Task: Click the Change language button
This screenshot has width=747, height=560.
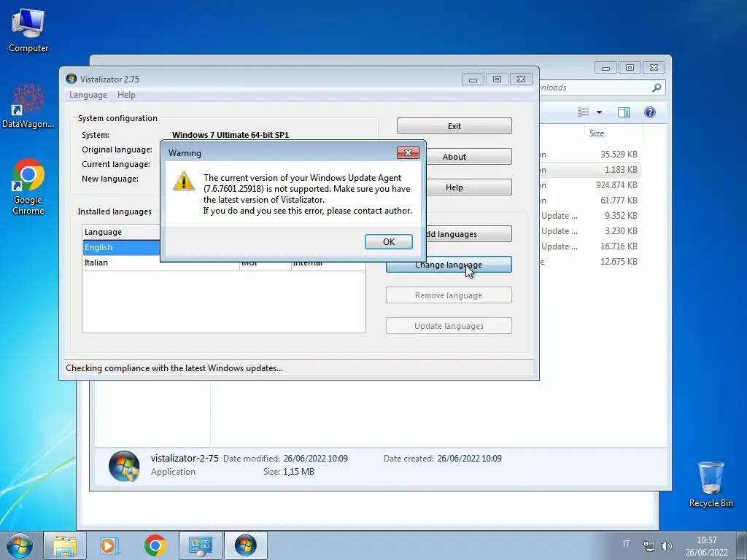Action: [x=449, y=264]
